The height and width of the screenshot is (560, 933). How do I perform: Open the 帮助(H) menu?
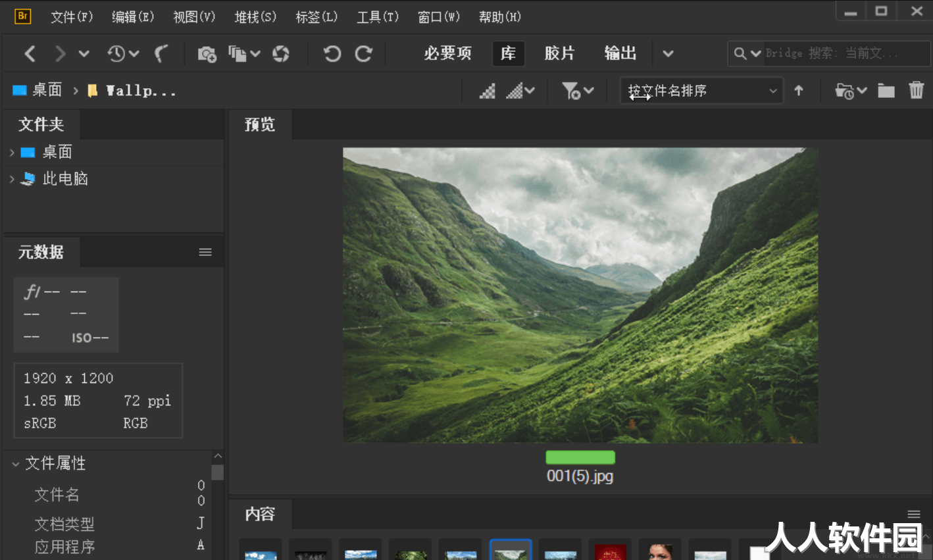500,17
